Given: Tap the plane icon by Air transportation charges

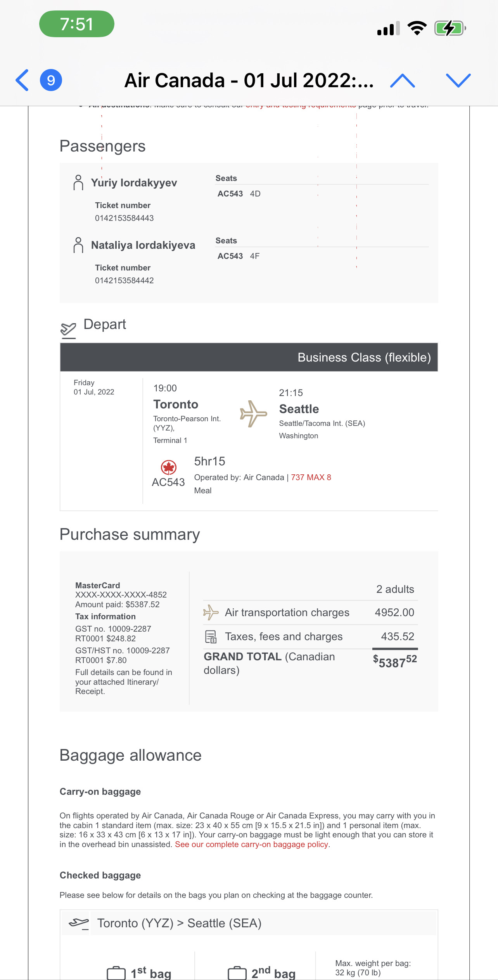Looking at the screenshot, I should (x=211, y=613).
